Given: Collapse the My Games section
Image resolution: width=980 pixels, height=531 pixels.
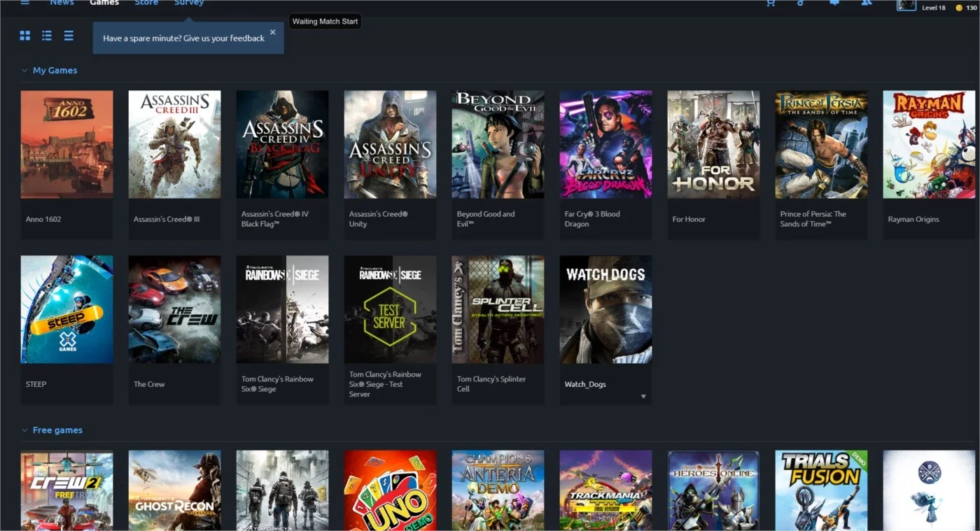Looking at the screenshot, I should point(24,71).
